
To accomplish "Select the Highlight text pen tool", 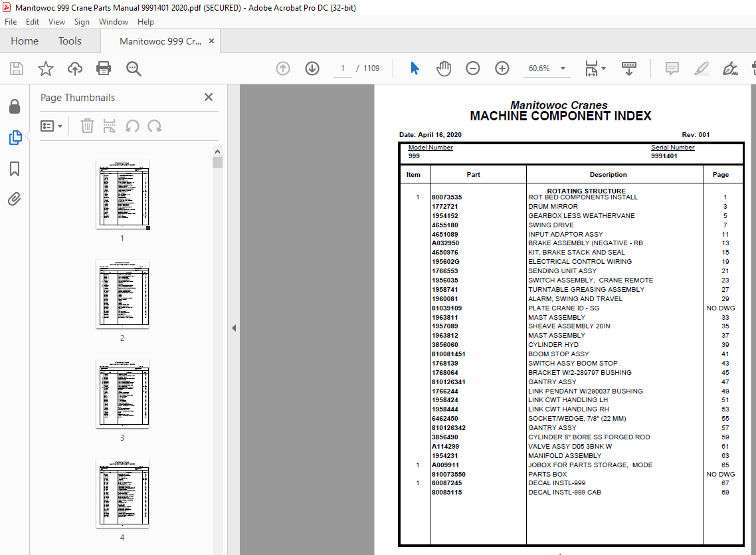I will pos(702,68).
